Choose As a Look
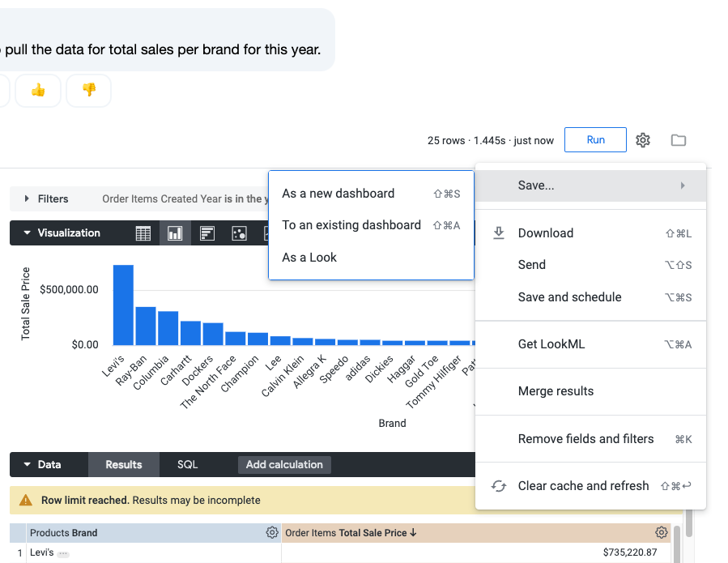Viewport: 728px width, 563px height. (371, 258)
